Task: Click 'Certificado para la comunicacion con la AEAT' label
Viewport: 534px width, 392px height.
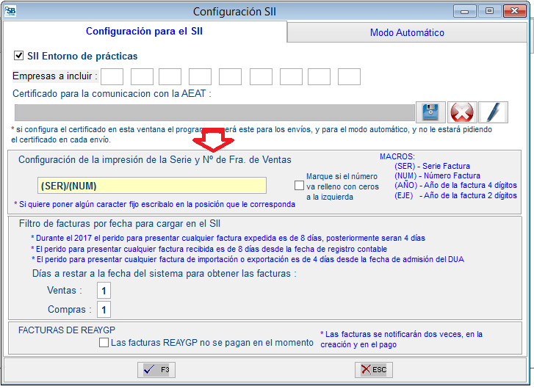Action: pos(112,93)
